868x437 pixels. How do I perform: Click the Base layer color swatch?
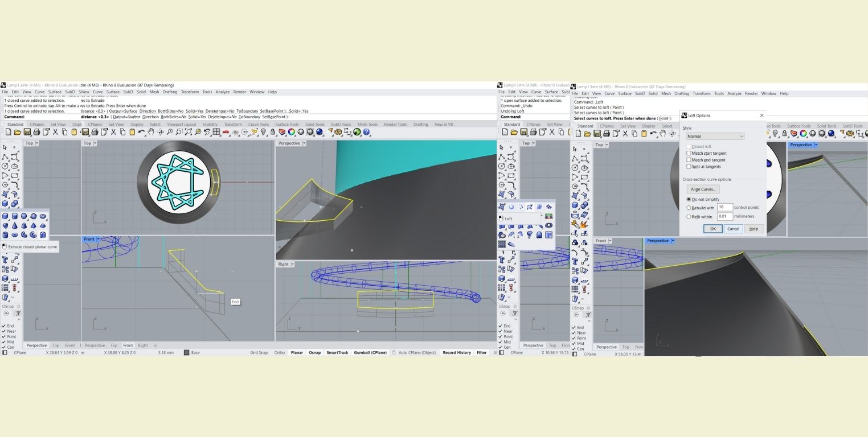click(x=186, y=353)
